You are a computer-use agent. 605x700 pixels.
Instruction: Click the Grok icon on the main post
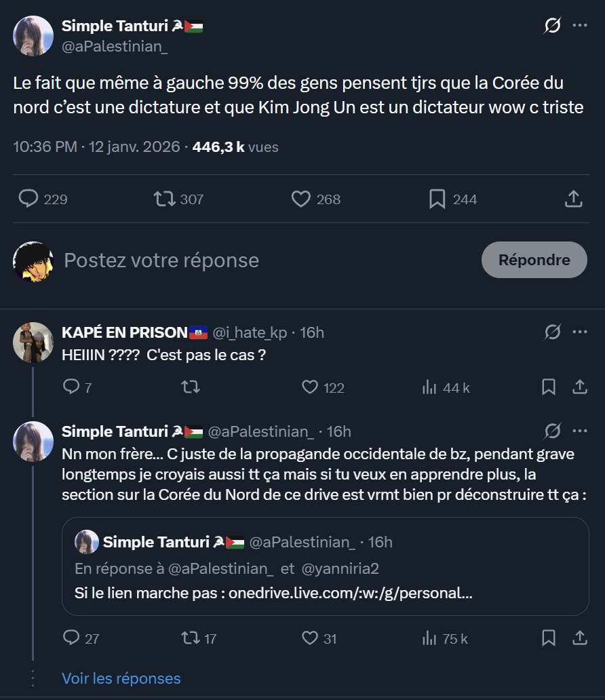(553, 26)
